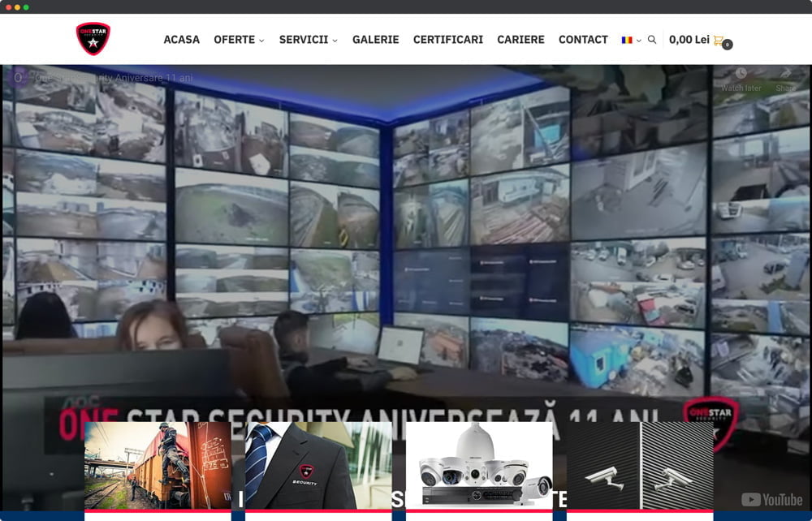Expand the SERVICII dropdown
This screenshot has height=521, width=812.
tap(303, 39)
